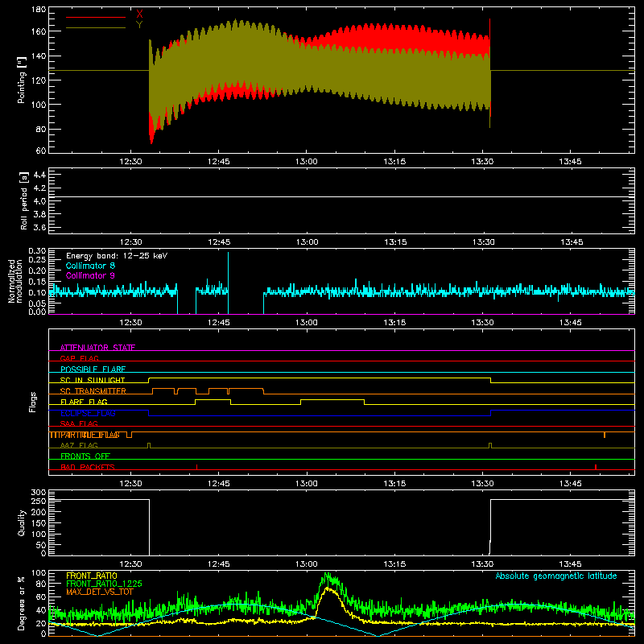Click the 'Energy band: 12-25 keV' label
Image resolution: width=644 pixels, height=644 pixels.
pos(117,256)
